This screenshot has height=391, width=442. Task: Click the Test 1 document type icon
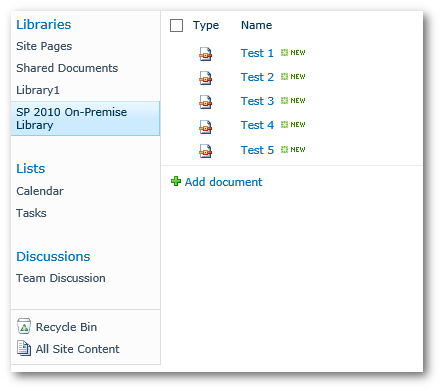[x=205, y=54]
